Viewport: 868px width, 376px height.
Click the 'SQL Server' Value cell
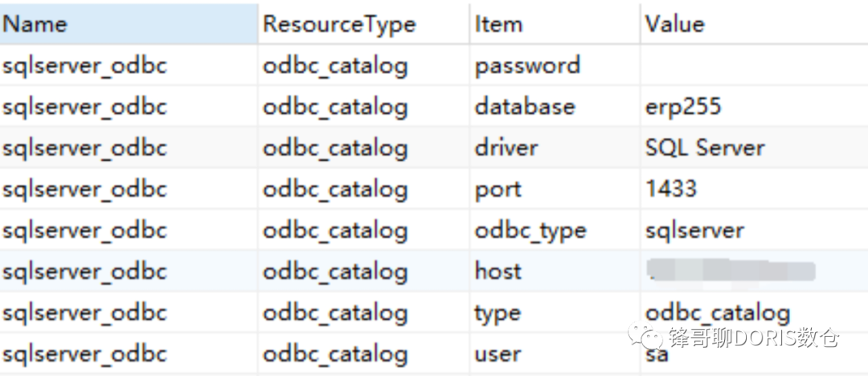coord(705,148)
